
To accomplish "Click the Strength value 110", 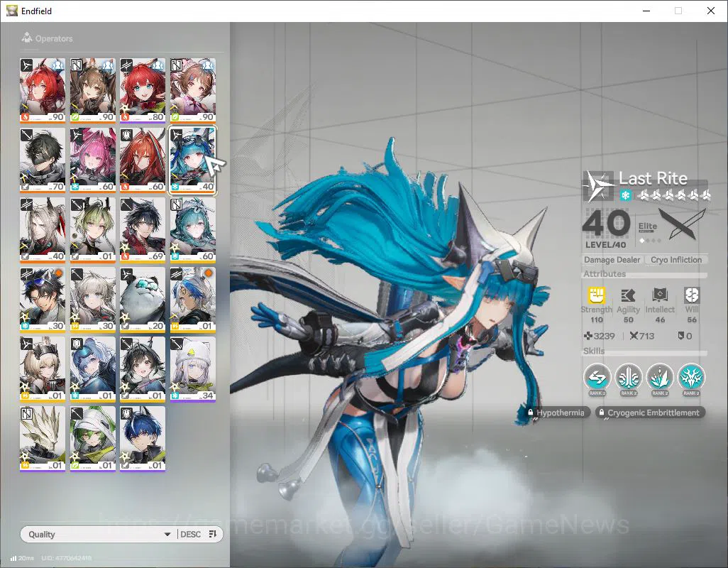I will (597, 319).
